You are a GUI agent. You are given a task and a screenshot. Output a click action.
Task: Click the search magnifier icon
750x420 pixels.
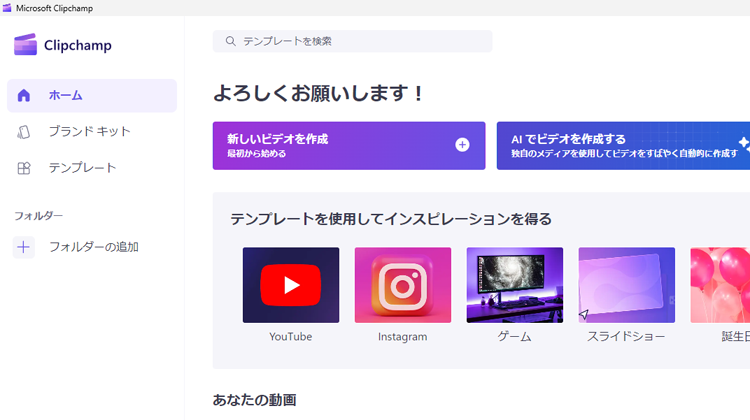click(231, 41)
